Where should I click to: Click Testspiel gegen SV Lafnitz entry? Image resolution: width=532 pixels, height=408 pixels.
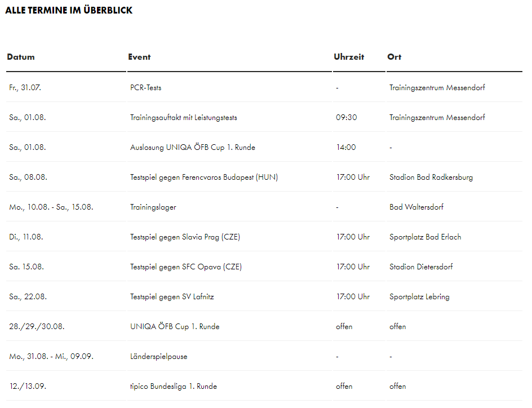(x=172, y=296)
